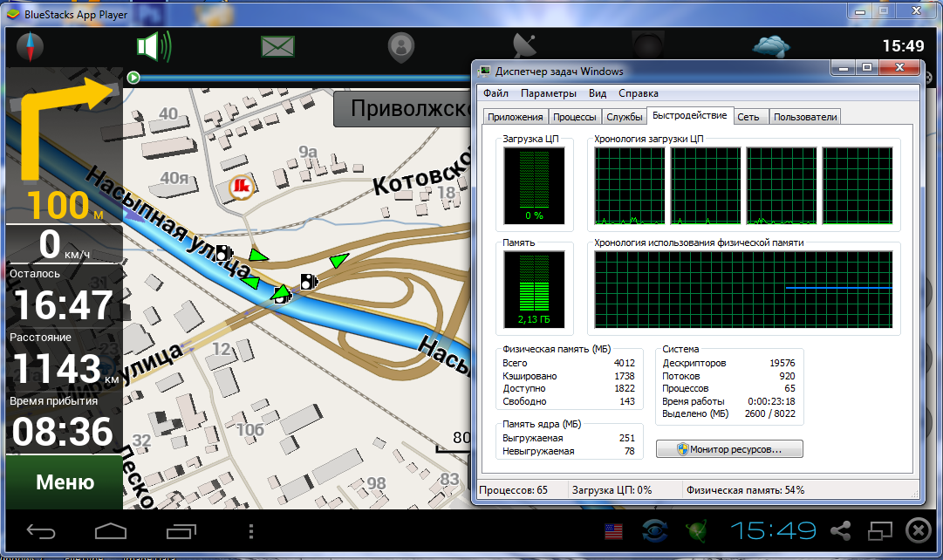Click the route progress slider bar
The height and width of the screenshot is (560, 943).
pyautogui.click(x=307, y=78)
